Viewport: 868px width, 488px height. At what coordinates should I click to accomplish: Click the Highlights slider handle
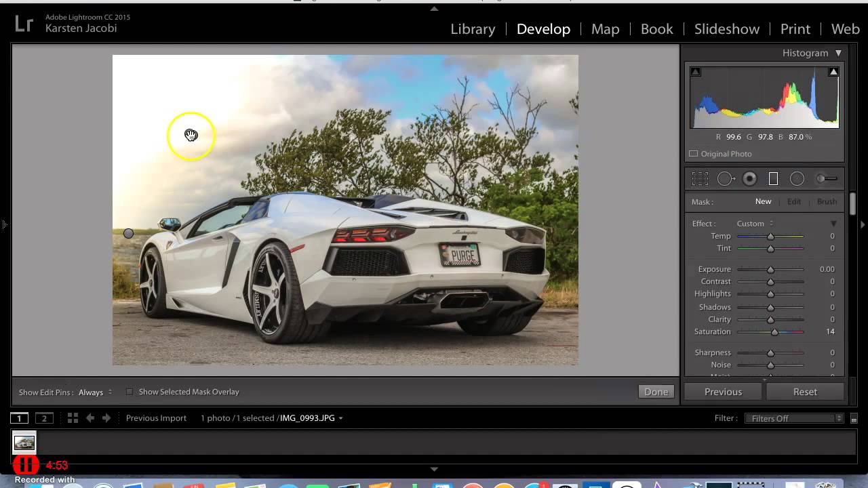[770, 294]
